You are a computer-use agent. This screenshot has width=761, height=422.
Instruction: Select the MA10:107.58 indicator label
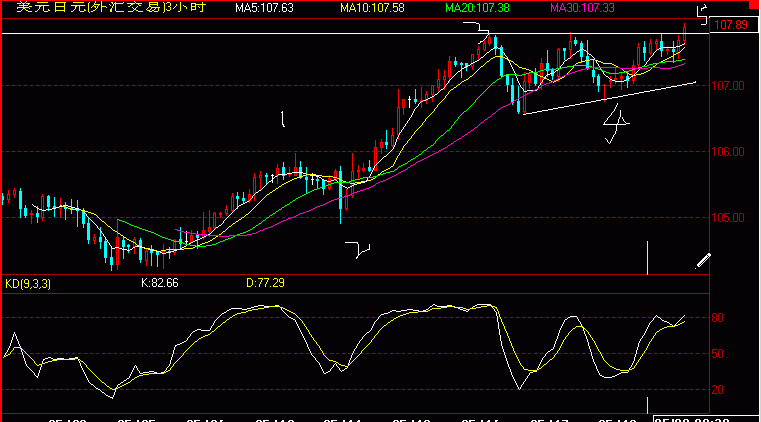[x=372, y=8]
